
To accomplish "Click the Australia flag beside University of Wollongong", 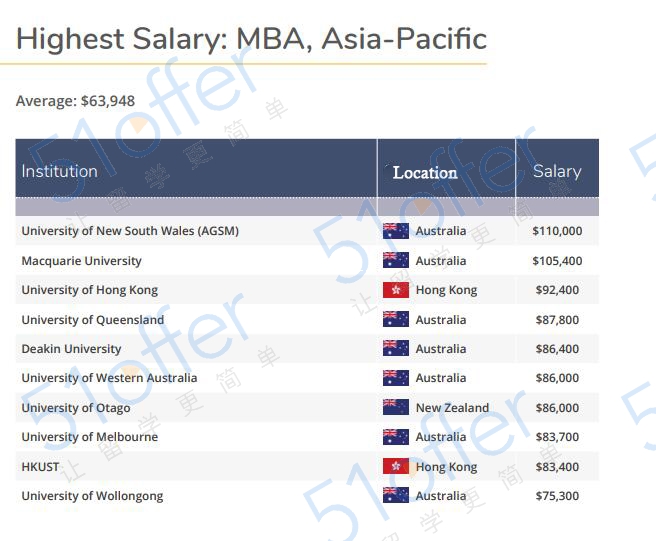I will [396, 496].
